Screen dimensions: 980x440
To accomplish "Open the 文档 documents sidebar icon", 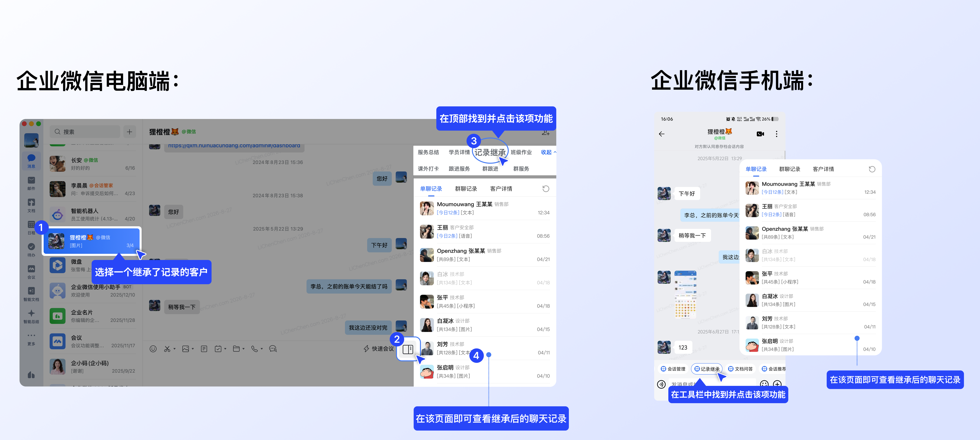I will pos(31,205).
